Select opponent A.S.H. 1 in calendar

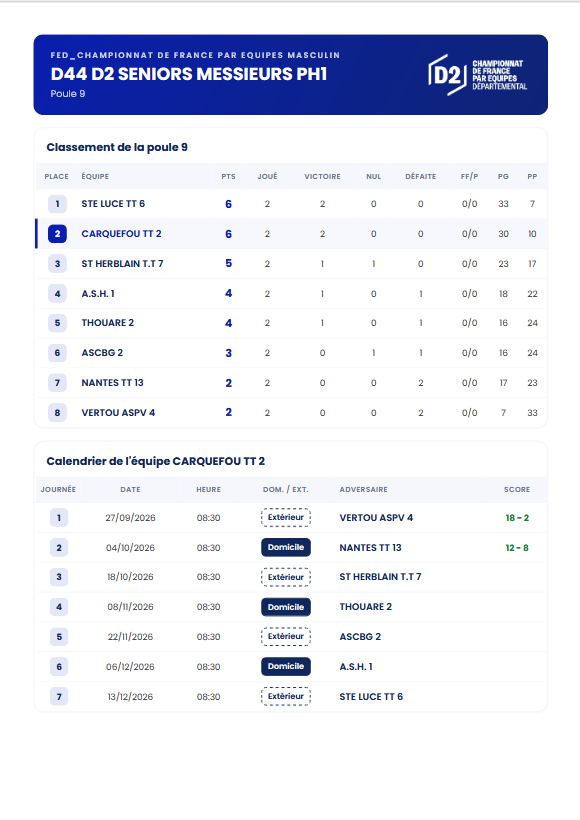356,667
